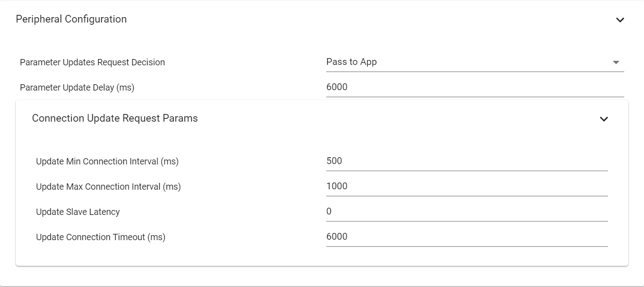Click the Parameter Updates Request Decision label
The width and height of the screenshot is (644, 287).
point(92,63)
